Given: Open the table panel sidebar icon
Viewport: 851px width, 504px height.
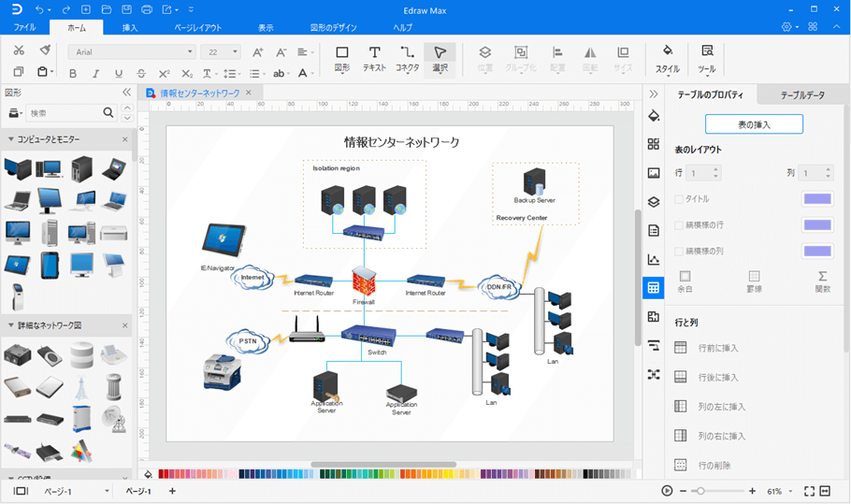Looking at the screenshot, I should [654, 288].
